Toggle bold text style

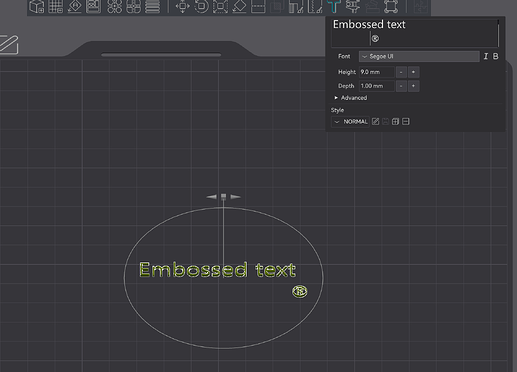496,56
